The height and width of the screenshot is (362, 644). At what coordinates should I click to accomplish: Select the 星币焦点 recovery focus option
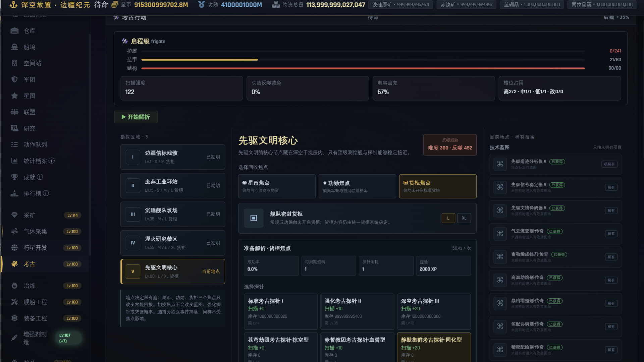point(277,186)
